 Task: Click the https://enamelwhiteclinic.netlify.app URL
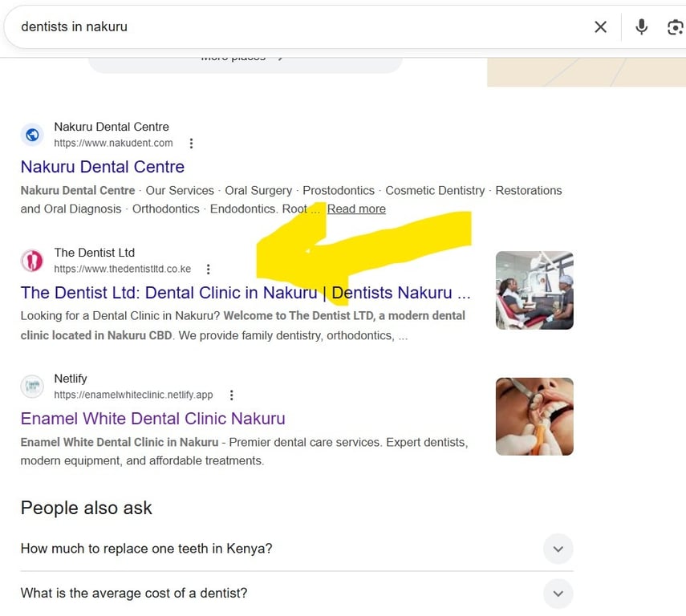tap(133, 395)
